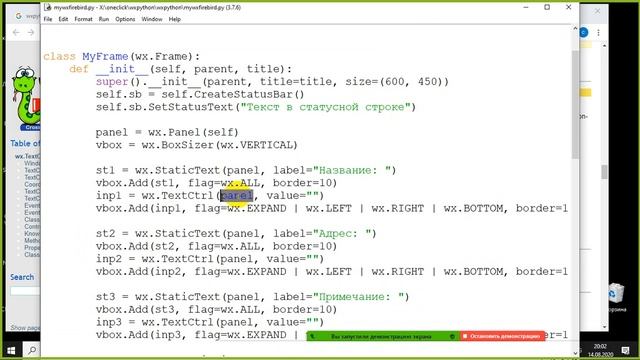Screen dimensions: 640x360
Task: Open the Edit menu
Action: coord(63,19)
